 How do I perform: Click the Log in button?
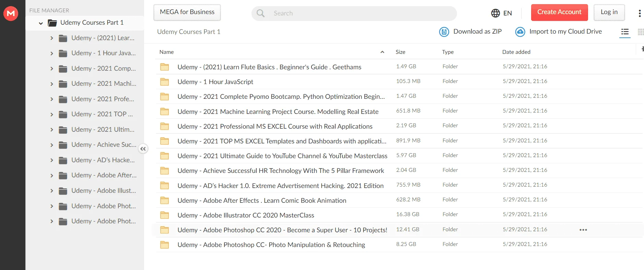[x=609, y=12]
